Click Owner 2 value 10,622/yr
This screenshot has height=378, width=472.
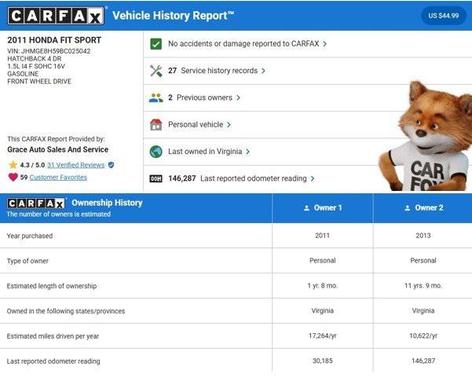tap(423, 336)
